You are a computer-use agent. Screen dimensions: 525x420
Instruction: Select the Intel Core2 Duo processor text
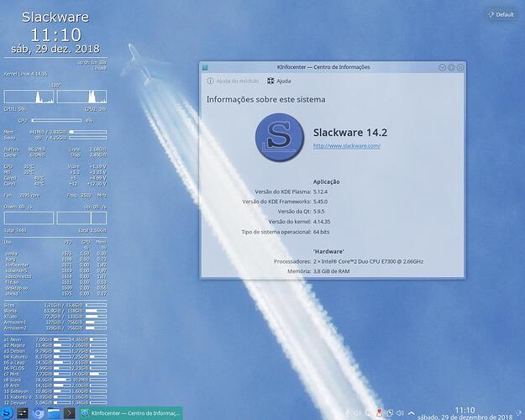(368, 261)
